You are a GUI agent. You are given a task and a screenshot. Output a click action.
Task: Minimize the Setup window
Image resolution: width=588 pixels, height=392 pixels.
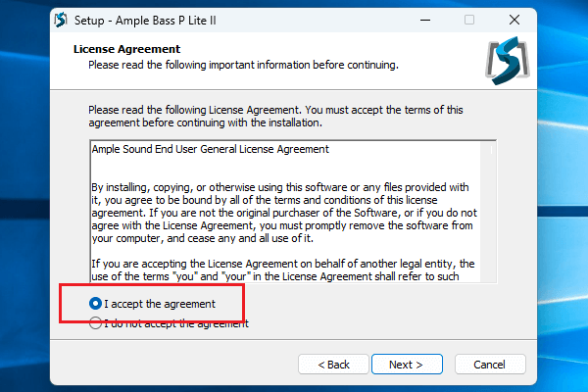(423, 20)
